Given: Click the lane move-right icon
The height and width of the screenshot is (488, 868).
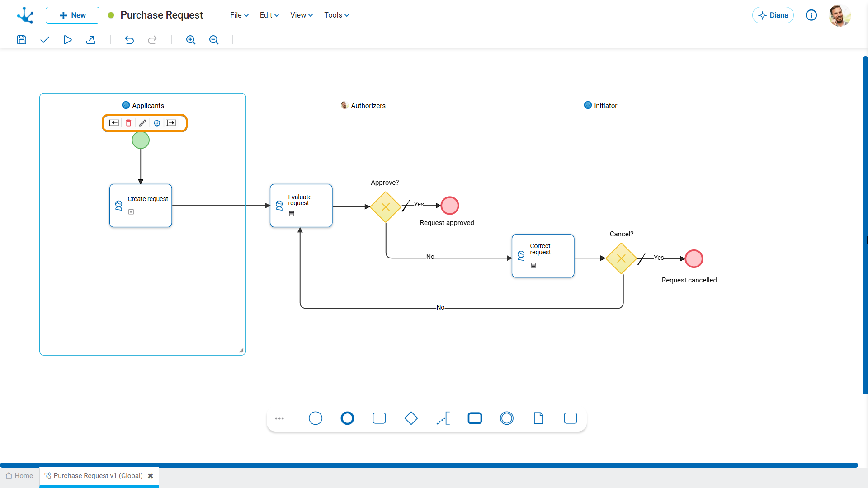Looking at the screenshot, I should pyautogui.click(x=171, y=123).
